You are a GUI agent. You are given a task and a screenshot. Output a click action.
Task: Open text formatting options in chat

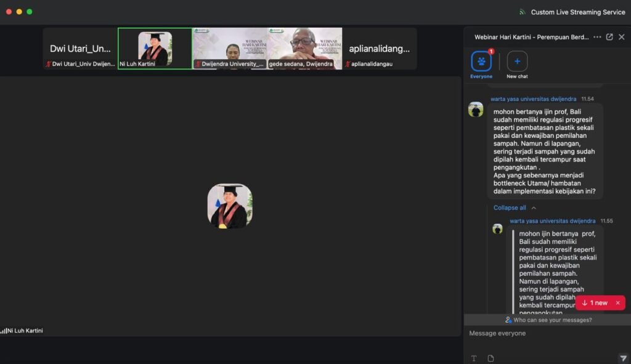pos(474,358)
